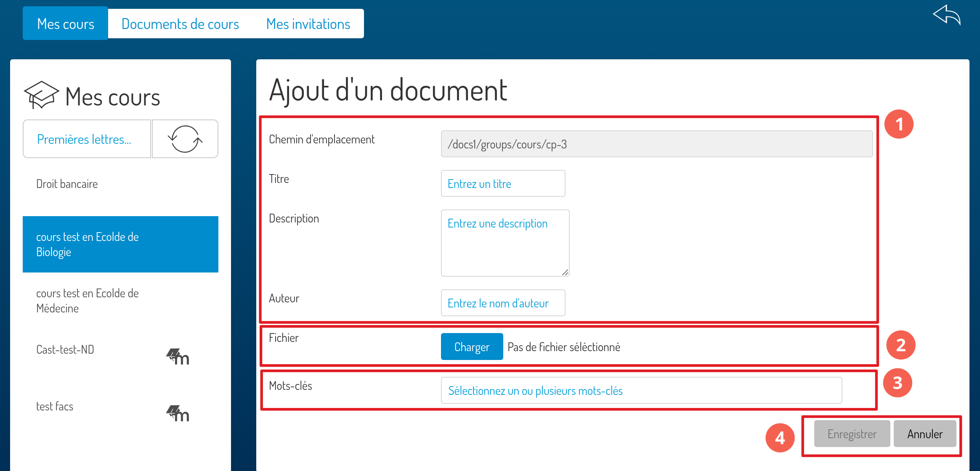Select the Droit bancaire course
Screen dimensions: 980x471
click(67, 184)
